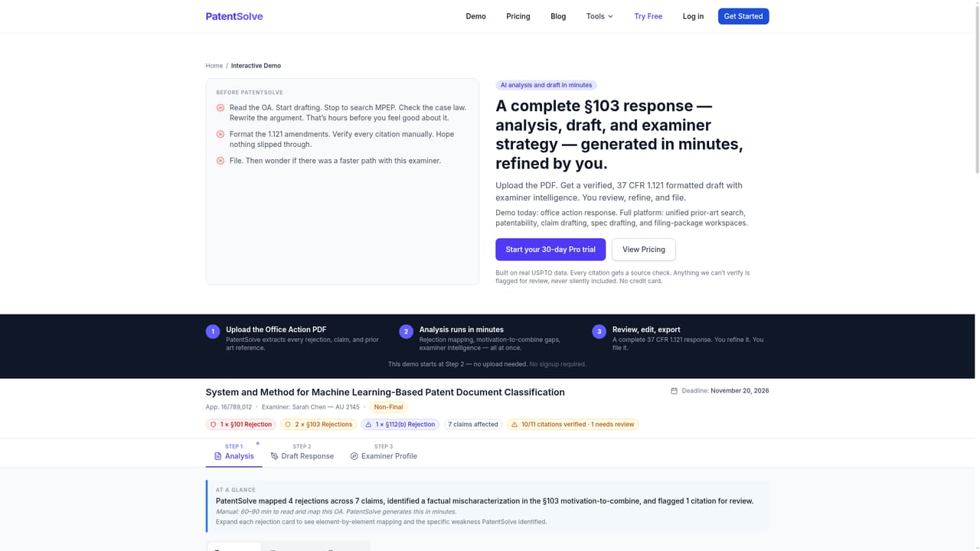This screenshot has height=551, width=980.
Task: Click the 1 × §101 Rejection badge
Action: (241, 424)
